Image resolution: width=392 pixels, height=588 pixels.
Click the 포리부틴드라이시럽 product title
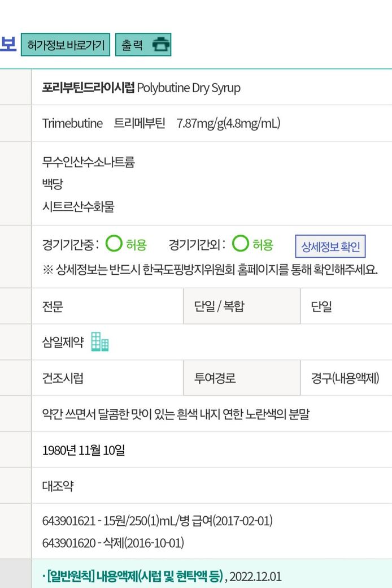(x=89, y=88)
